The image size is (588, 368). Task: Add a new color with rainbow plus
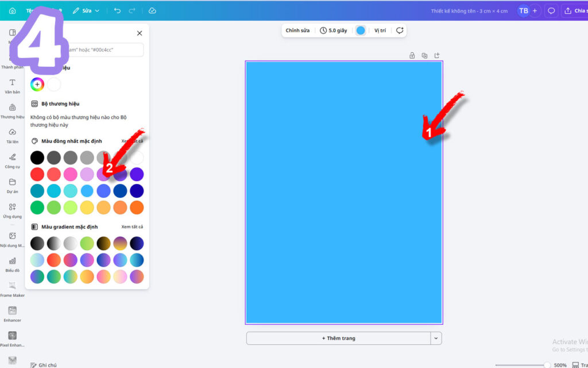pyautogui.click(x=37, y=85)
